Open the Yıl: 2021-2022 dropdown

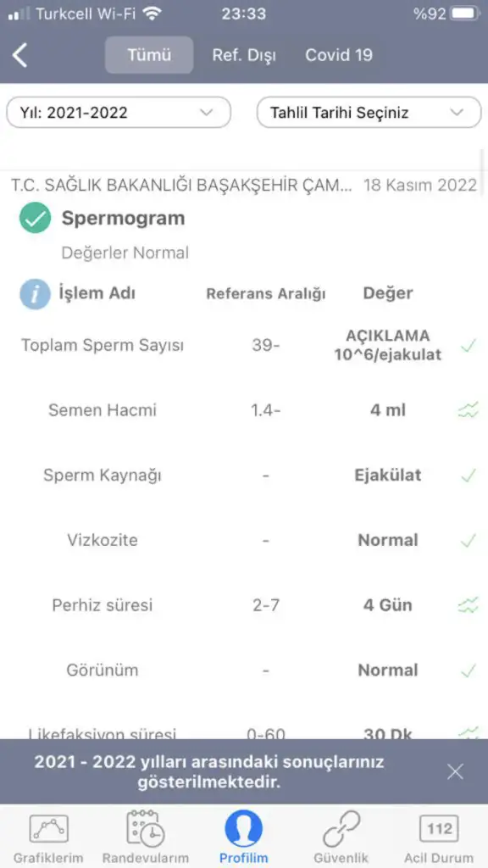tap(119, 113)
